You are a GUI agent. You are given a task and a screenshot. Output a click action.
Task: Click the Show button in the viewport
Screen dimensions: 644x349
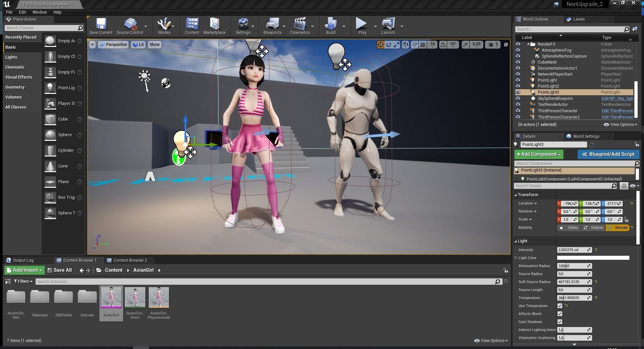(154, 45)
